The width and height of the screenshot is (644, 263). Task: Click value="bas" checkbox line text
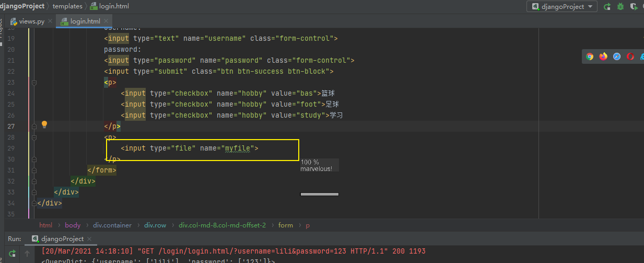(294, 94)
